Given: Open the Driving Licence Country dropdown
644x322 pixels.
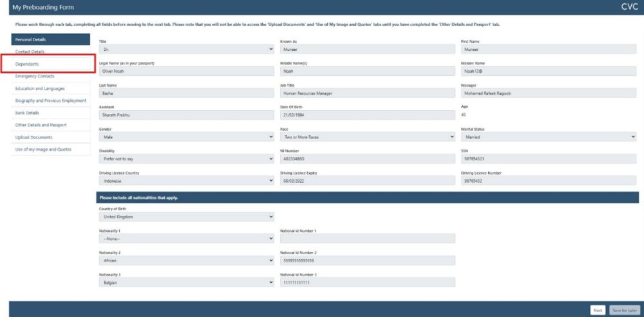Looking at the screenshot, I should [x=186, y=181].
